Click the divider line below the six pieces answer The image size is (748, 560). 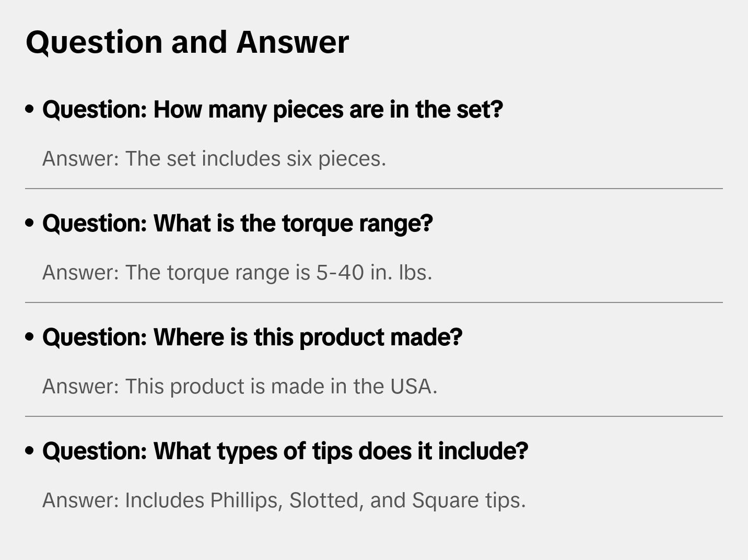point(374,189)
